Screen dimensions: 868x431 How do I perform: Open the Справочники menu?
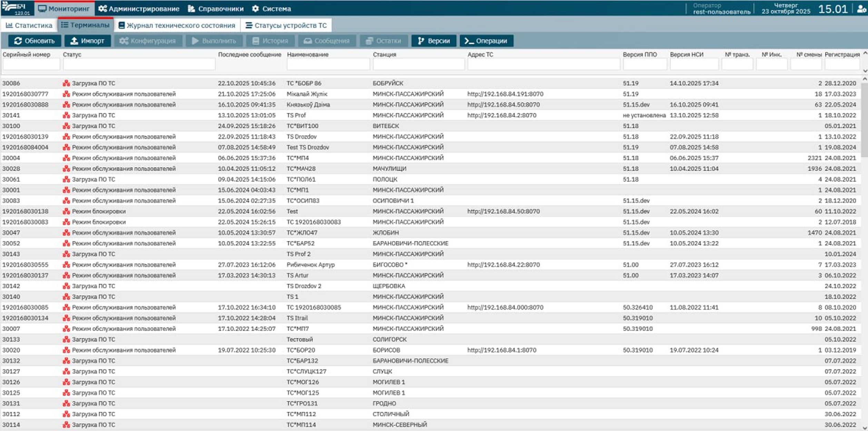pyautogui.click(x=216, y=9)
